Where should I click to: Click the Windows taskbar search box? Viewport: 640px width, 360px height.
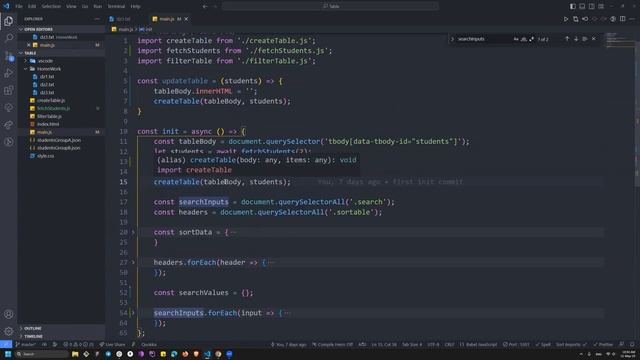42,354
